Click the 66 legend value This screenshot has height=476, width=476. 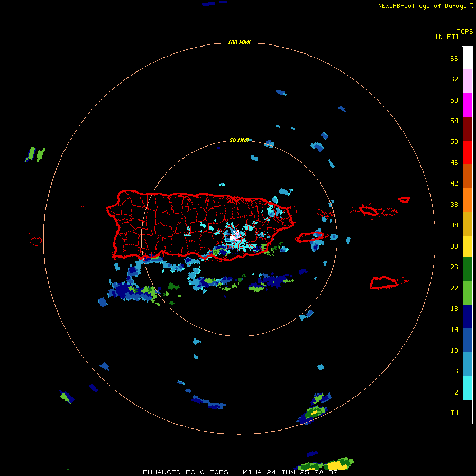pos(454,59)
